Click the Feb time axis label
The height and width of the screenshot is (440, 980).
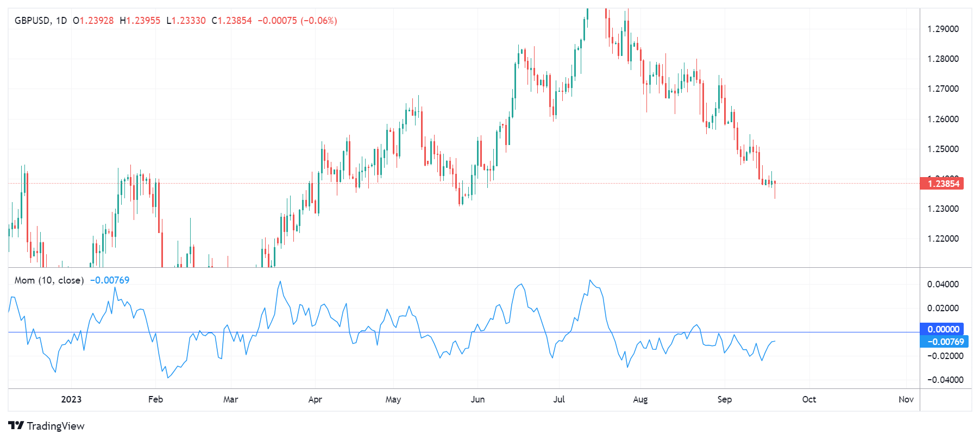click(x=155, y=399)
